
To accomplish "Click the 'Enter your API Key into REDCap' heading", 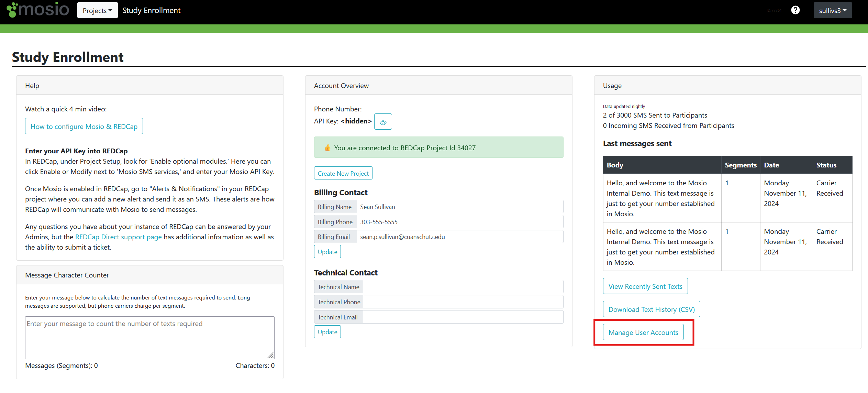I will tap(76, 151).
